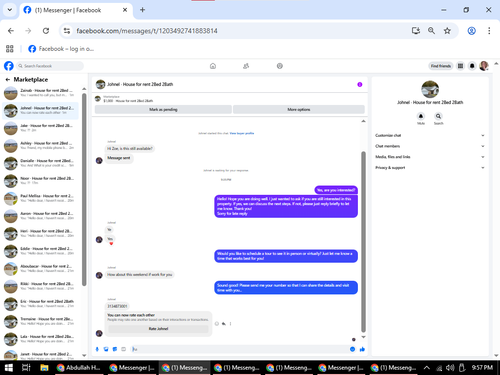This screenshot has height=375, width=500.
Task: Click the Find friends button
Action: click(441, 66)
